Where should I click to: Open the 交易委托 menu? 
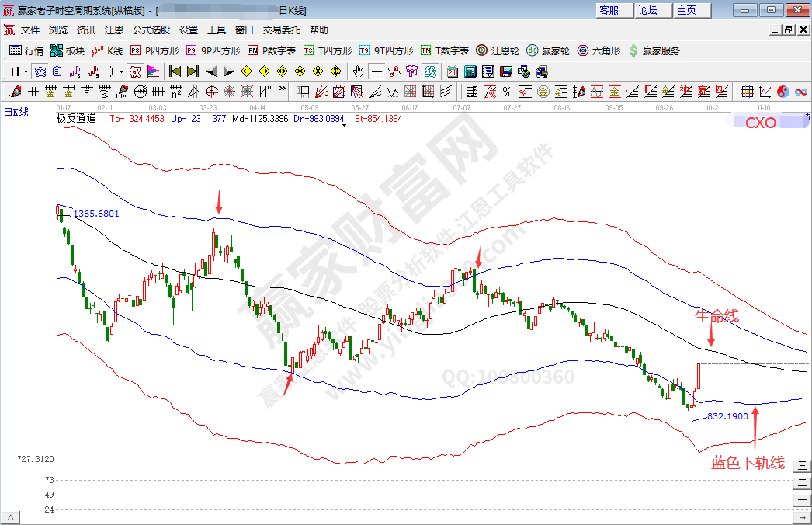(x=281, y=30)
